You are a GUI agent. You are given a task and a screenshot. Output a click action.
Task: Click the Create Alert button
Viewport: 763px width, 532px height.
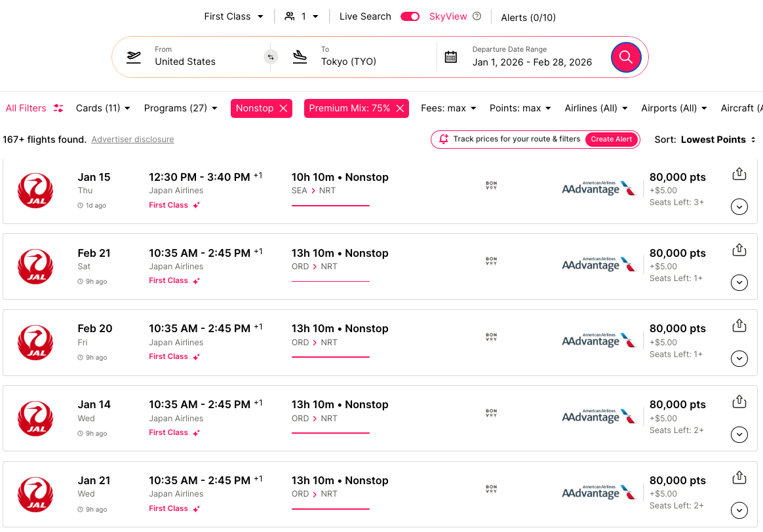(x=611, y=139)
